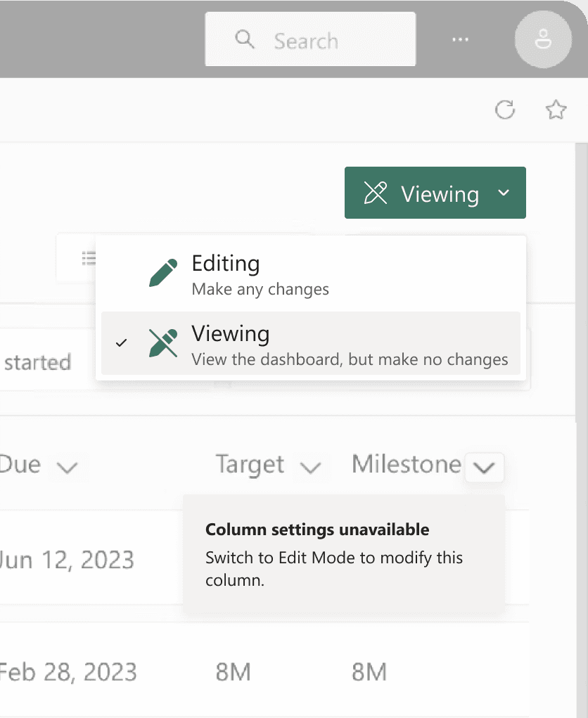Screen dimensions: 588x718
Task: Select Viewing mode in the dropdown menu
Action: (309, 344)
